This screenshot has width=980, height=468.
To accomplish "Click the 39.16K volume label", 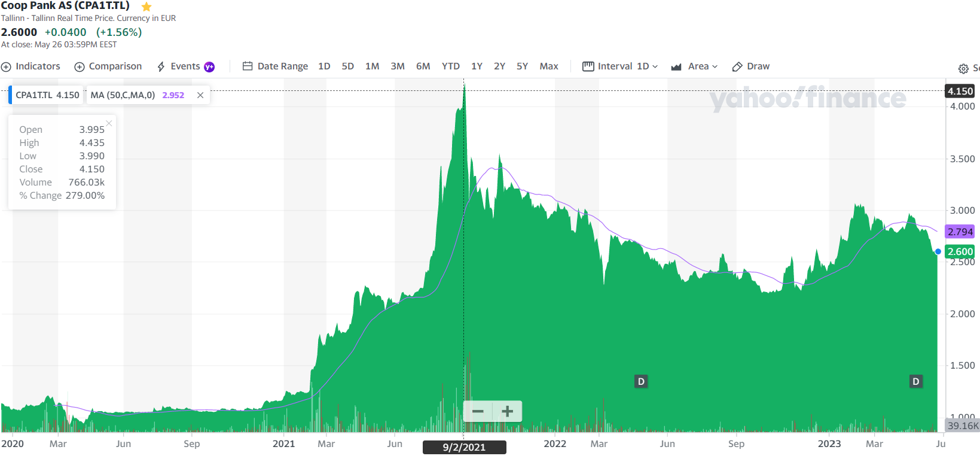I will 963,426.
